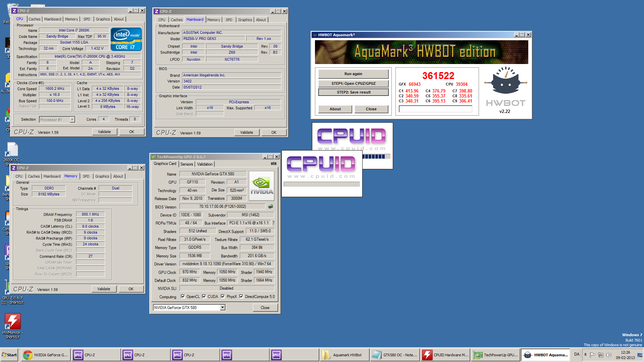Open Memory tab in CPU-Z Mainboard window
This screenshot has height=362, width=644.
tap(214, 20)
